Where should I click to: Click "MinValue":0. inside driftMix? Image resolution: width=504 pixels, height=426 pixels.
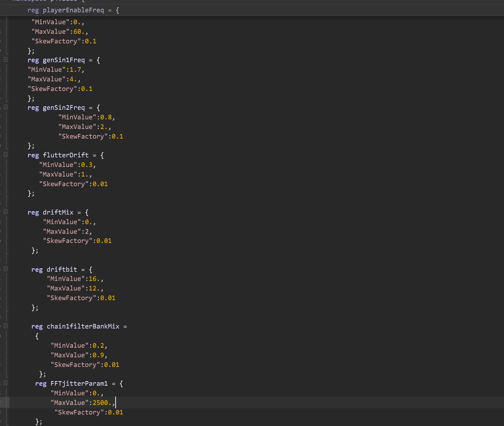[70, 222]
